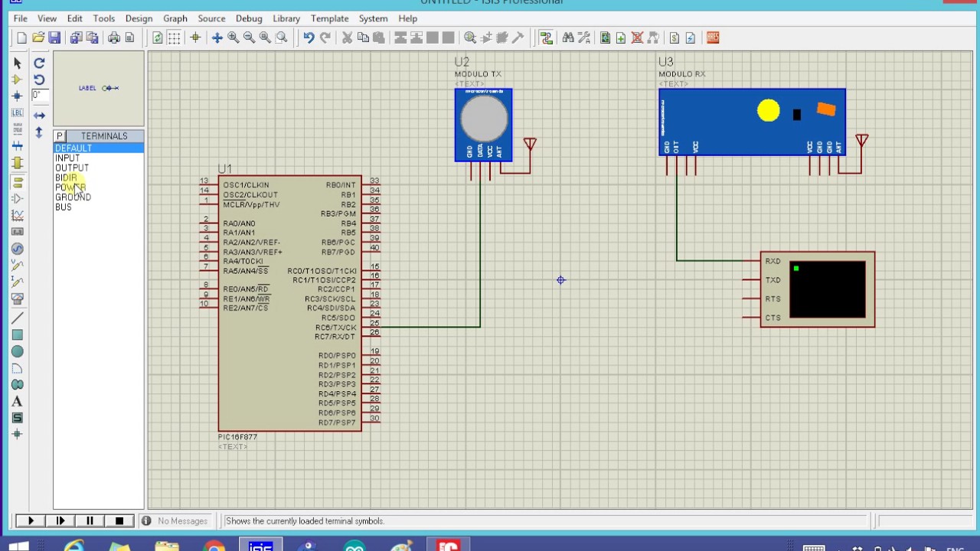This screenshot has height=551, width=980.
Task: Flip object horizontally
Action: coord(39,116)
